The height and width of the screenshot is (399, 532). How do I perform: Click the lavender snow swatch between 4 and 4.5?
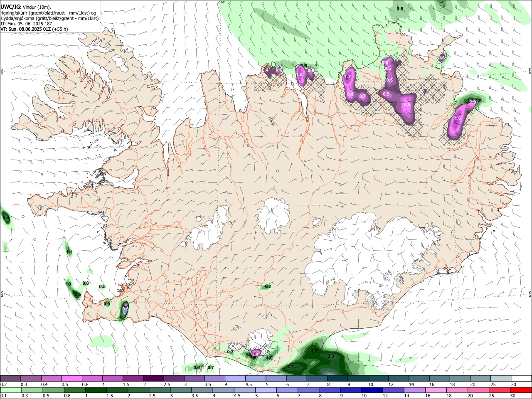coord(235,378)
